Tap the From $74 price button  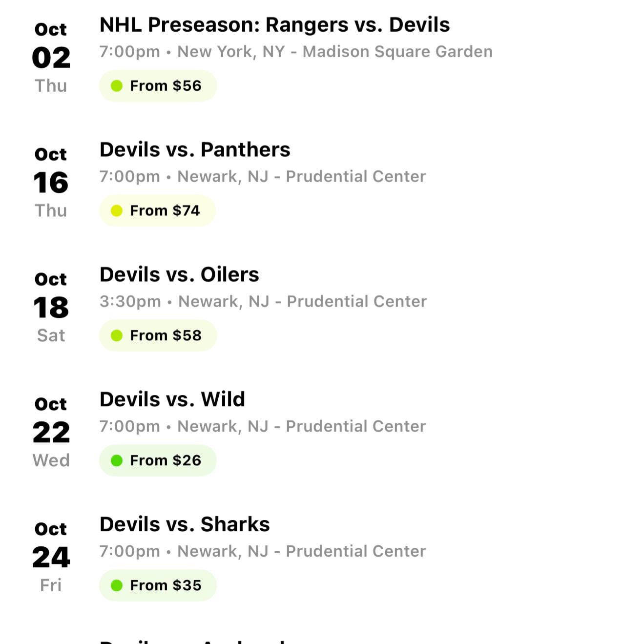pyautogui.click(x=157, y=211)
